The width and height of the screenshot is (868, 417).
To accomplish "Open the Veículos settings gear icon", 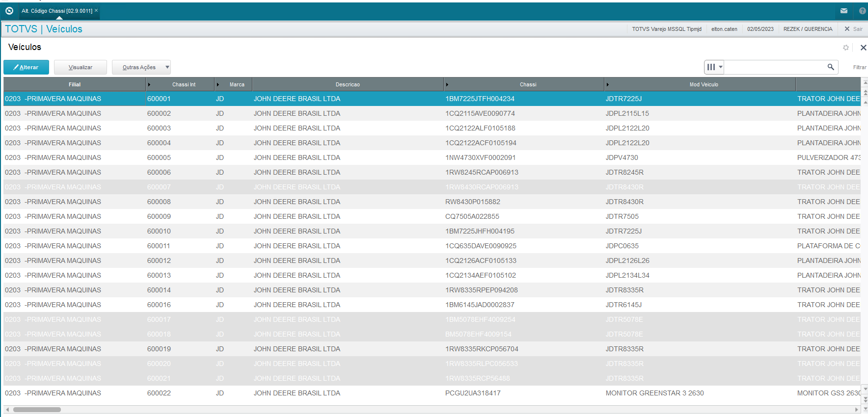I will point(845,48).
